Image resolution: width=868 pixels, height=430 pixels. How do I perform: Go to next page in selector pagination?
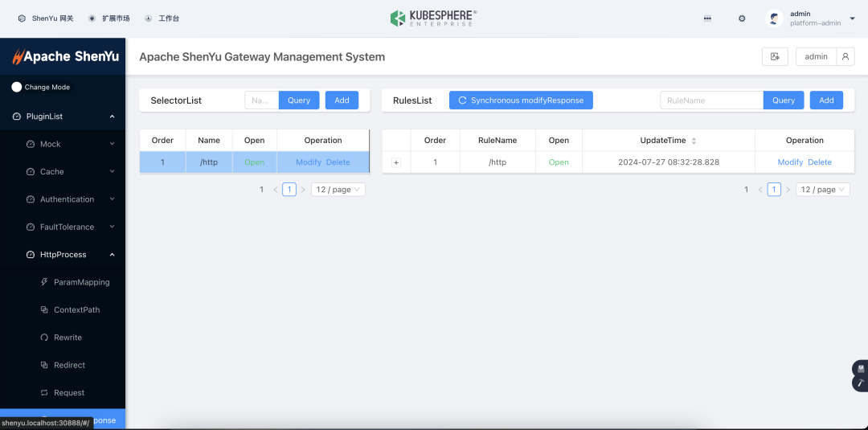pos(303,189)
